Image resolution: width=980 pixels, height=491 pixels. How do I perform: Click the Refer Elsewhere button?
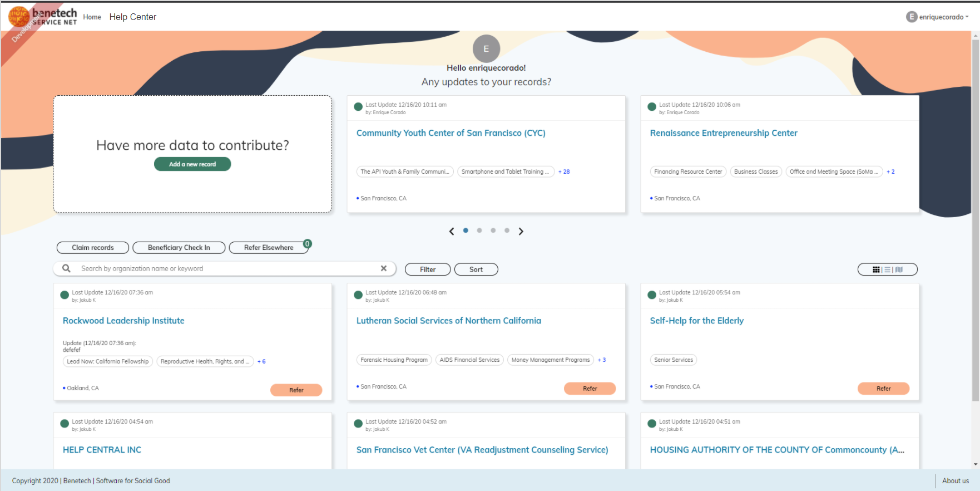pyautogui.click(x=269, y=248)
